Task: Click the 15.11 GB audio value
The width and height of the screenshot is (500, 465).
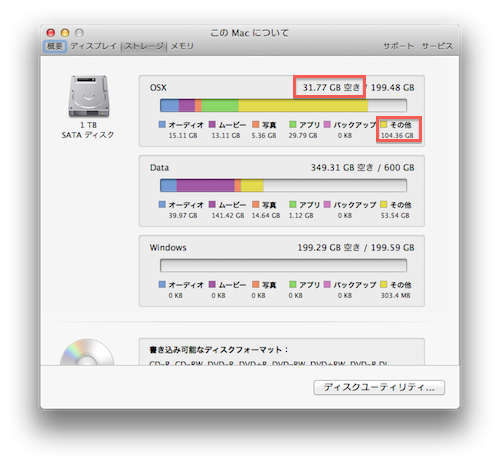Action: point(183,136)
